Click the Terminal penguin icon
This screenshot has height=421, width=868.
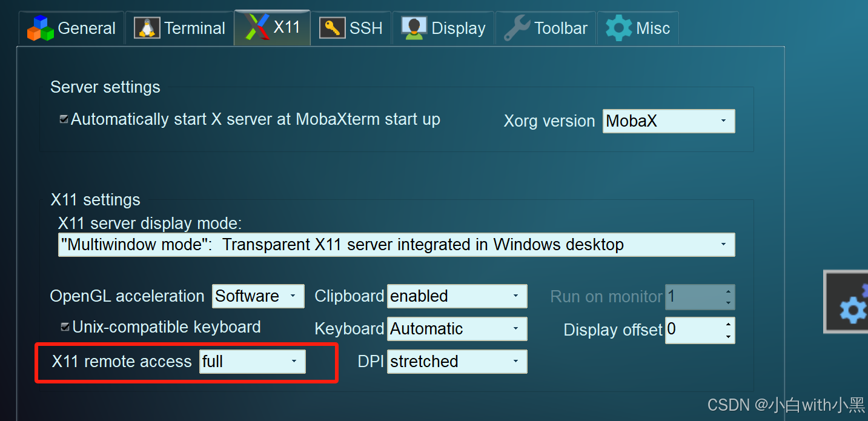tap(146, 27)
